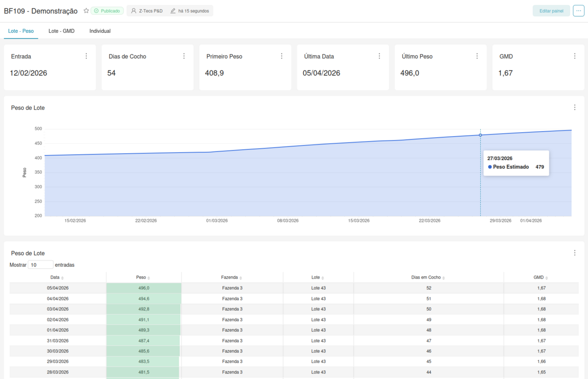Switch to the Lote - GMD tab

click(61, 30)
